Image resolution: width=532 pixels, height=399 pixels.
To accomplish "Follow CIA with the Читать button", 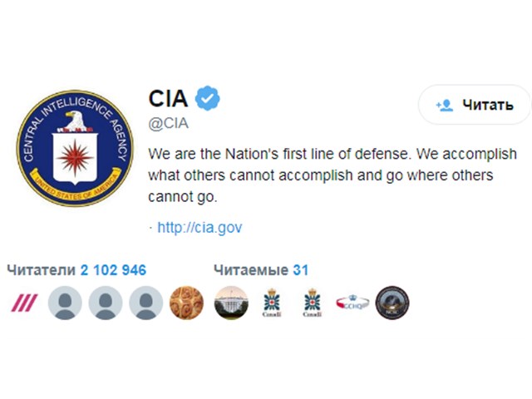I will tap(474, 105).
